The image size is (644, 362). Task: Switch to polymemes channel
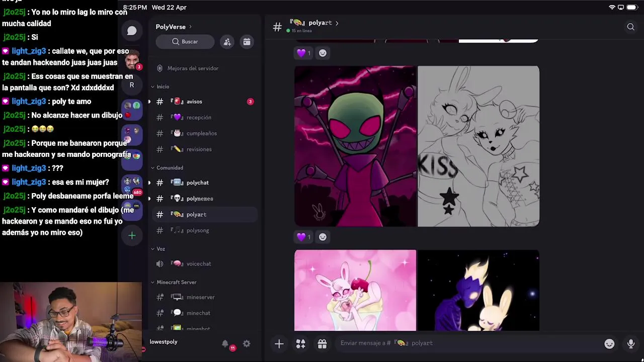tap(205, 199)
